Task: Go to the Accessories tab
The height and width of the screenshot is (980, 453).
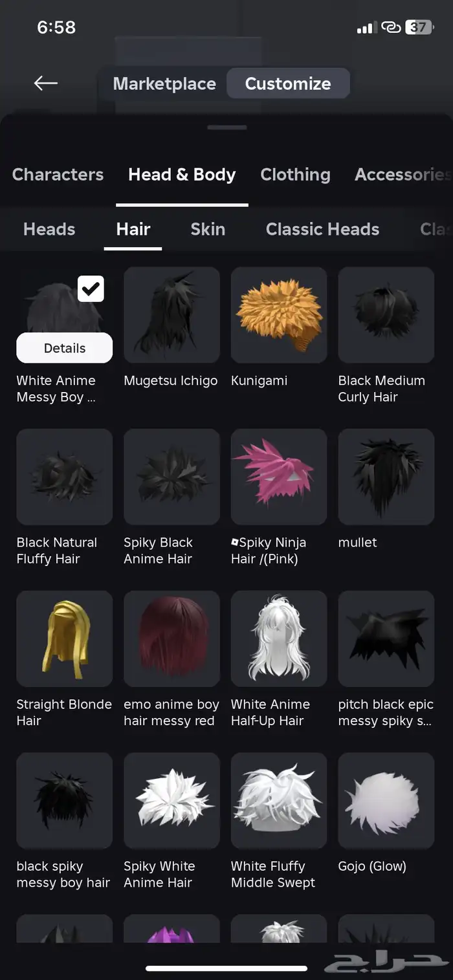Action: pos(403,175)
